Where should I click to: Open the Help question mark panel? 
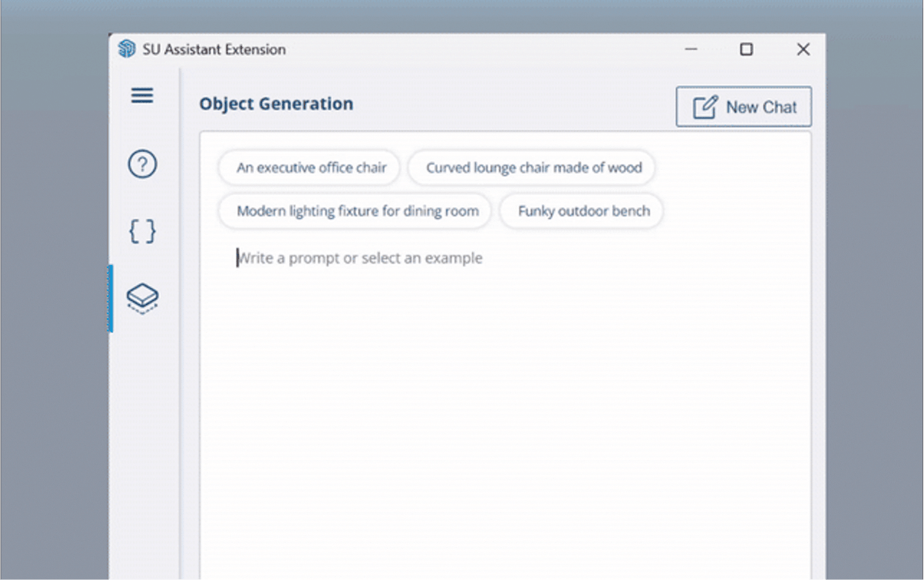point(142,164)
